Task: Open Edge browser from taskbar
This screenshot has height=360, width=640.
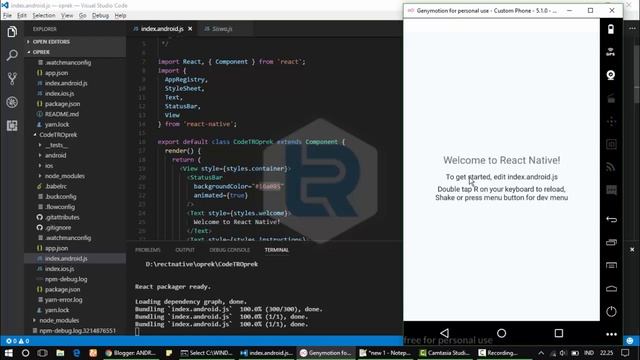Action: click(76, 353)
